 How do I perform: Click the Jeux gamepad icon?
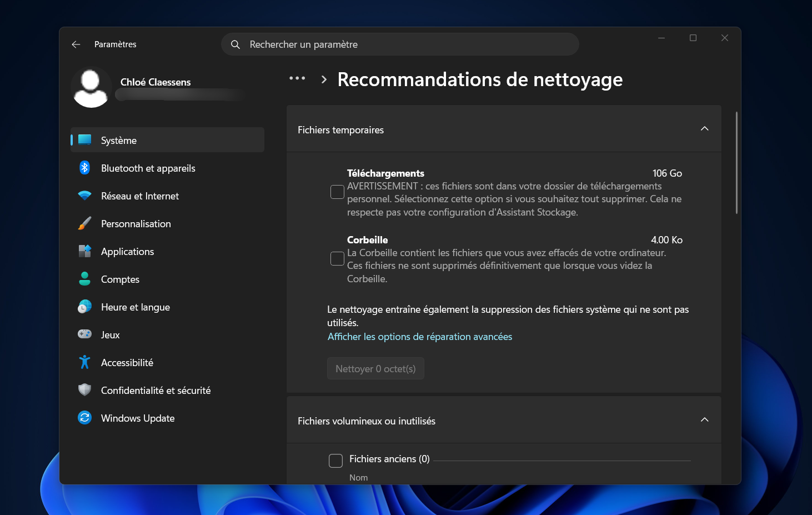coord(85,334)
